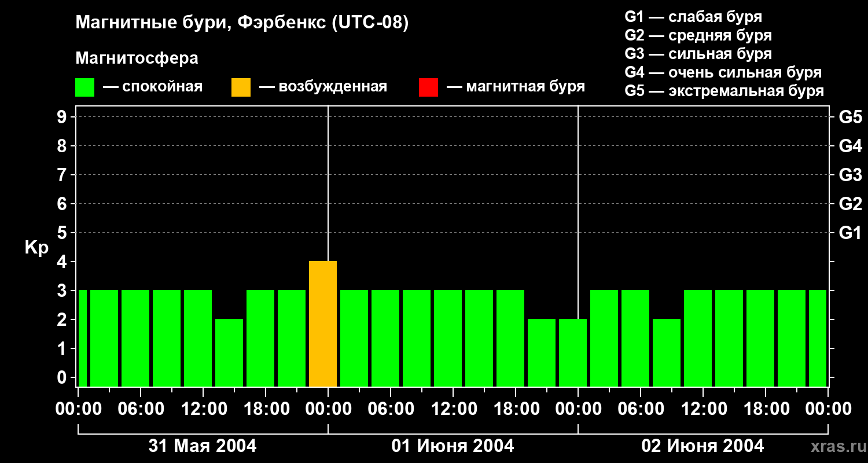The height and width of the screenshot is (463, 868).
Task: Click the 3 on the Kp axis
Action: click(x=63, y=291)
